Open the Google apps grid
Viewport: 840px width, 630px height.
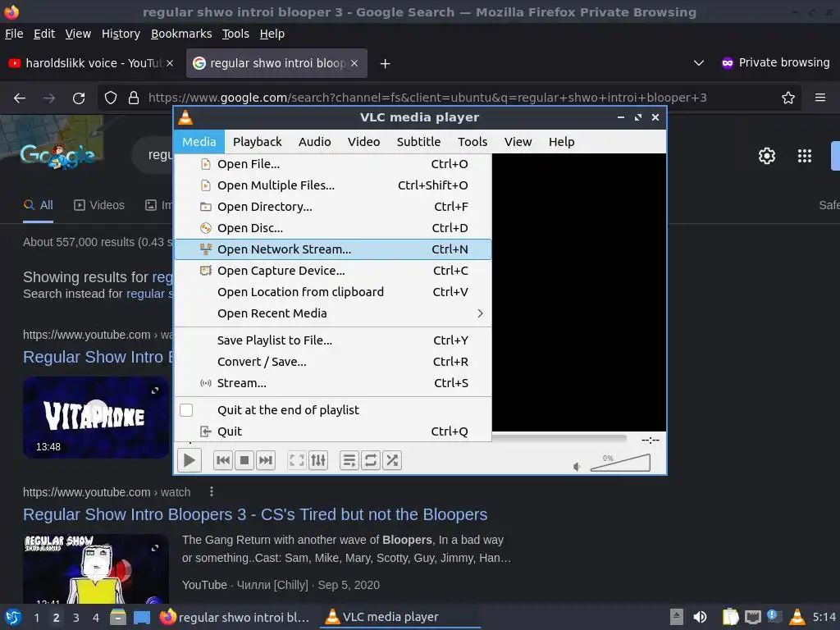pos(805,156)
